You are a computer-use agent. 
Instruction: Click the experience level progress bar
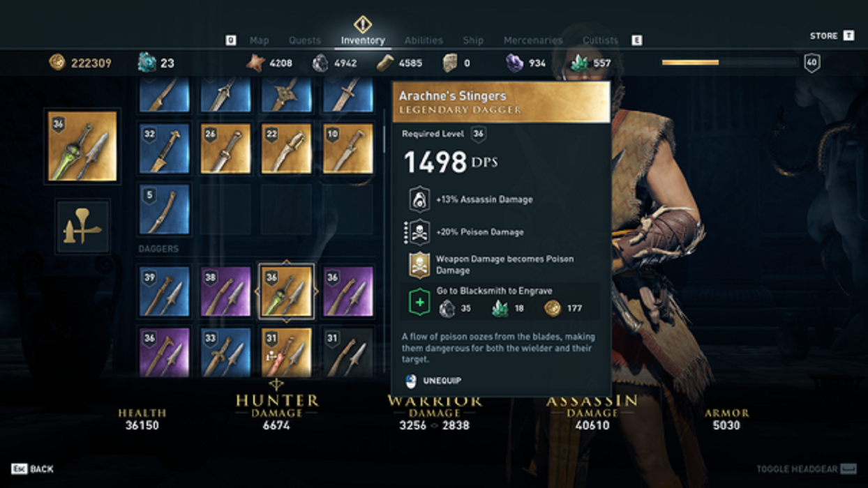(x=730, y=63)
